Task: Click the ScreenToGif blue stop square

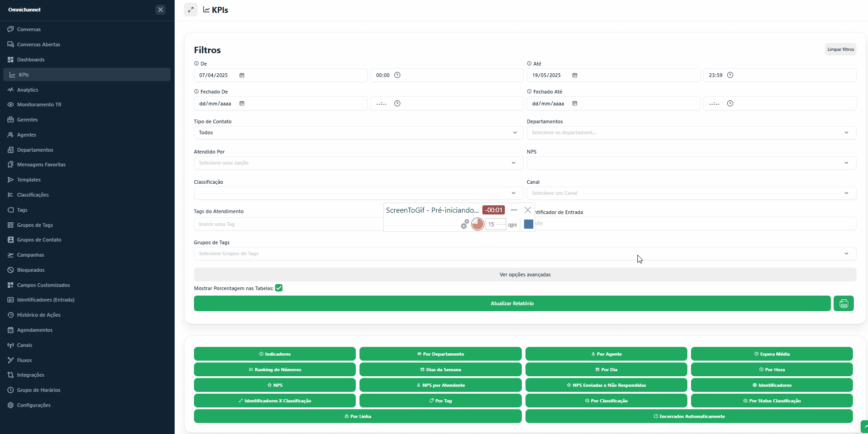Action: pyautogui.click(x=528, y=224)
